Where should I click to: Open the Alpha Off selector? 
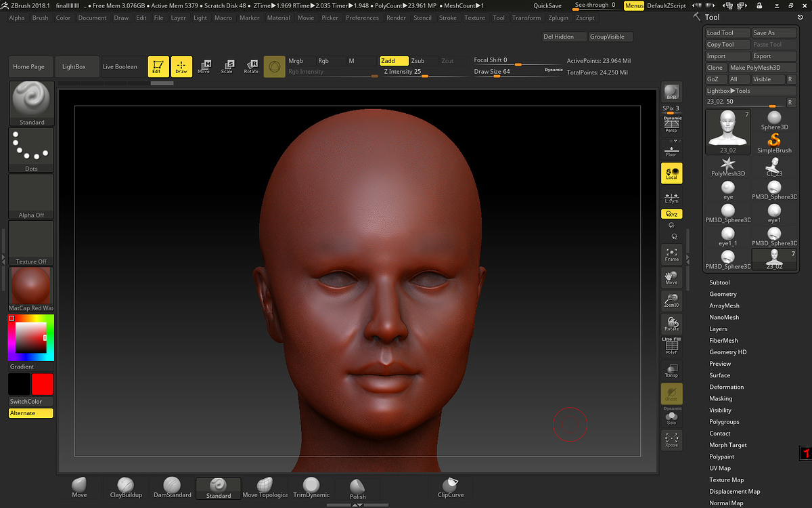tap(31, 196)
